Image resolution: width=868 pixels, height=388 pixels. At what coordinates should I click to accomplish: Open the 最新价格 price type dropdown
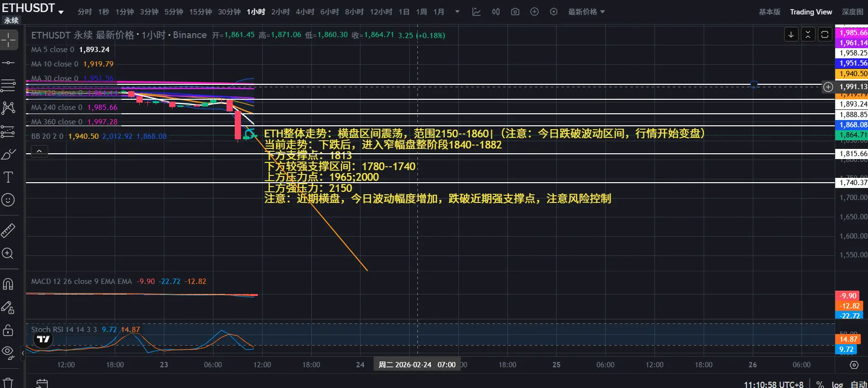pyautogui.click(x=587, y=12)
